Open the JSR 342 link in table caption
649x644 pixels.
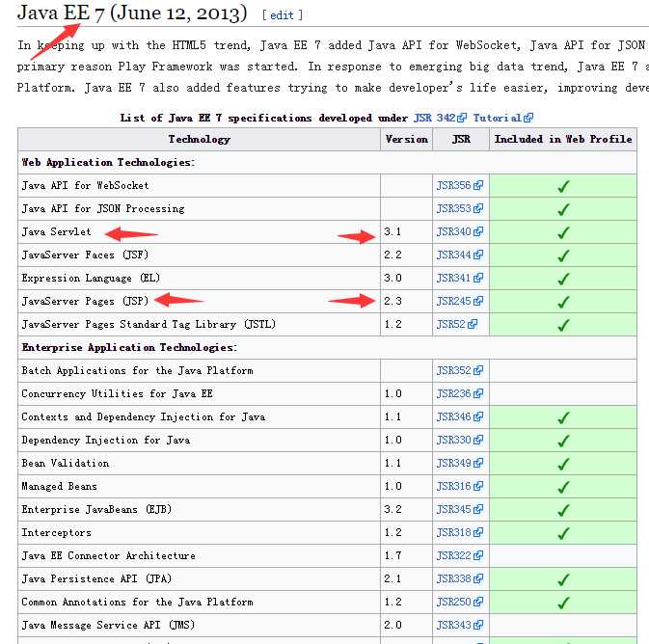point(434,118)
